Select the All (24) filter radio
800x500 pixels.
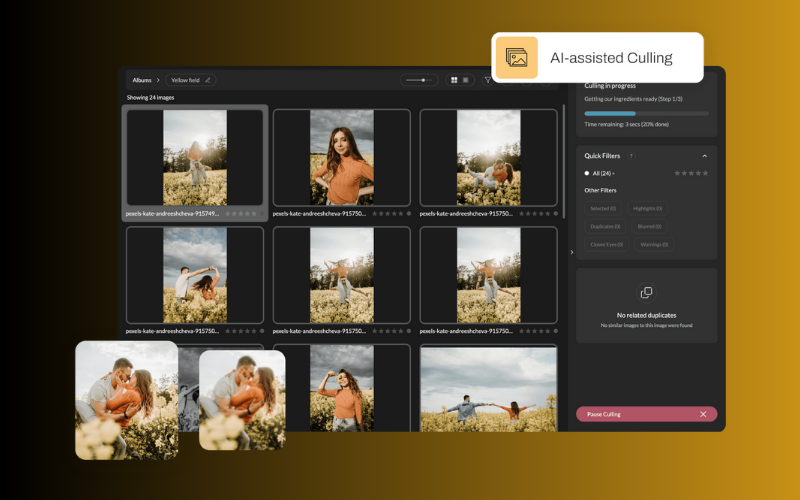[587, 173]
